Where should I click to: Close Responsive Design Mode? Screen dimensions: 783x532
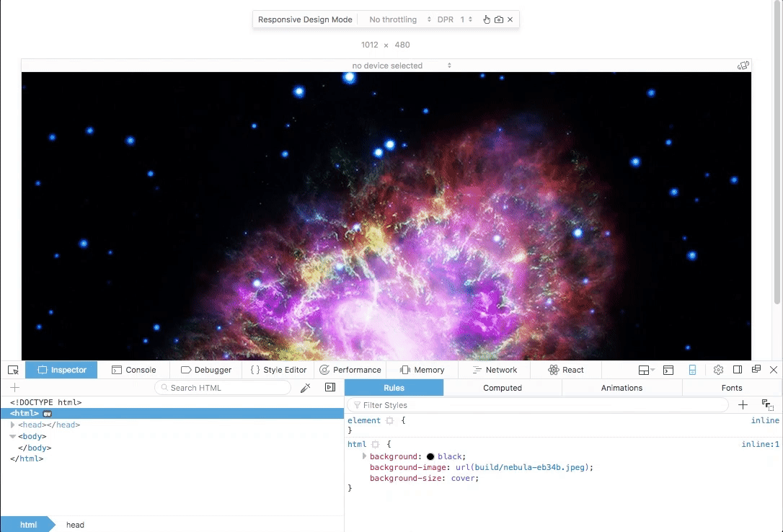(x=510, y=19)
